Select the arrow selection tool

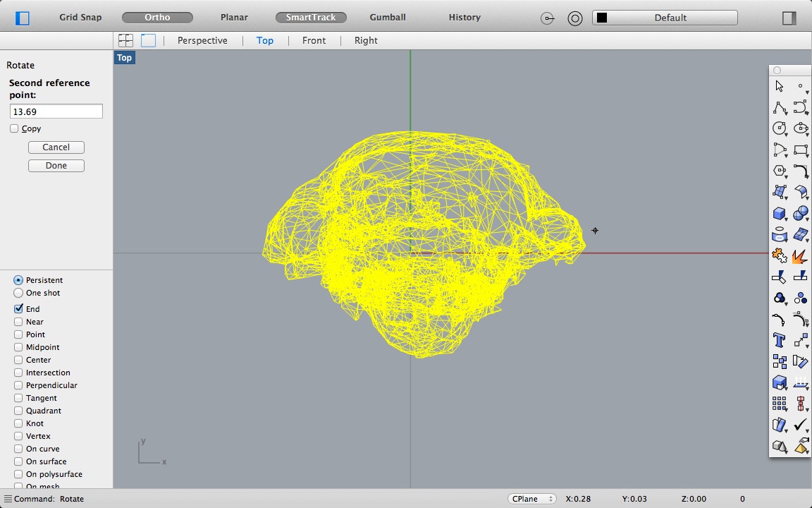tap(779, 85)
